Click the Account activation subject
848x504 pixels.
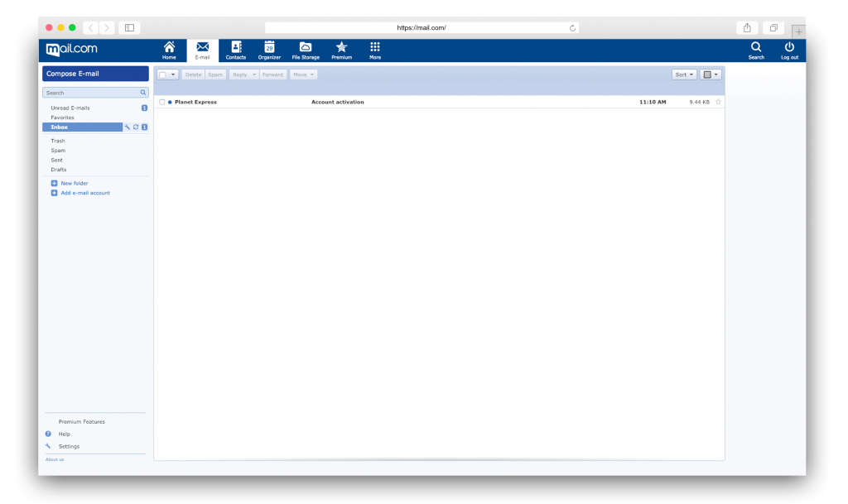338,102
